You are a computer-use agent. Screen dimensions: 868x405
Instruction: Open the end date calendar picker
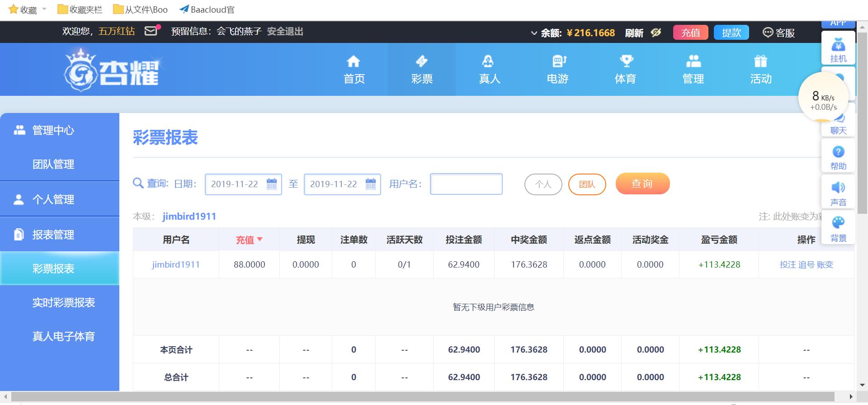371,184
